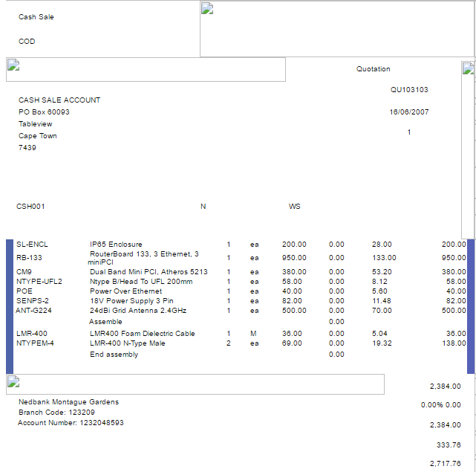Click the NTYPEM-4 item code
The height and width of the screenshot is (472, 476).
34,343
